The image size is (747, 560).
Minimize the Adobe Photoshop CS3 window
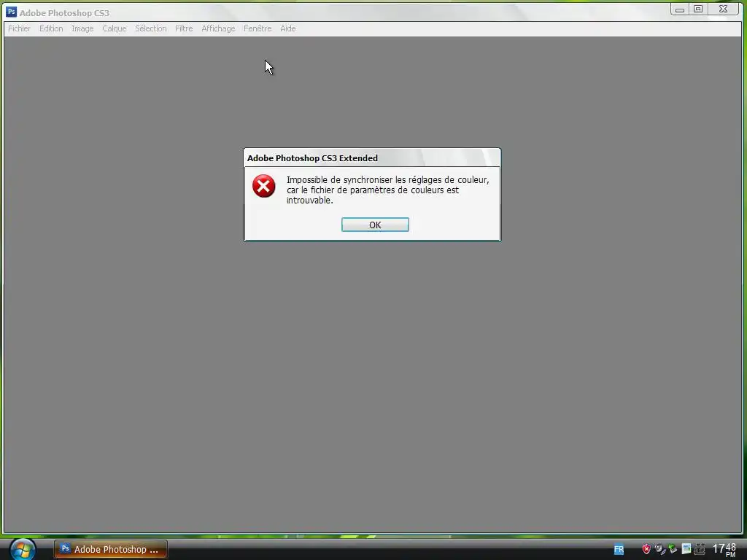click(x=680, y=9)
